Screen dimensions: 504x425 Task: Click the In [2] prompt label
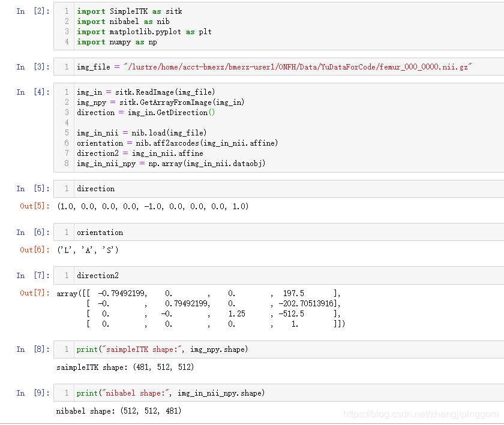click(33, 11)
